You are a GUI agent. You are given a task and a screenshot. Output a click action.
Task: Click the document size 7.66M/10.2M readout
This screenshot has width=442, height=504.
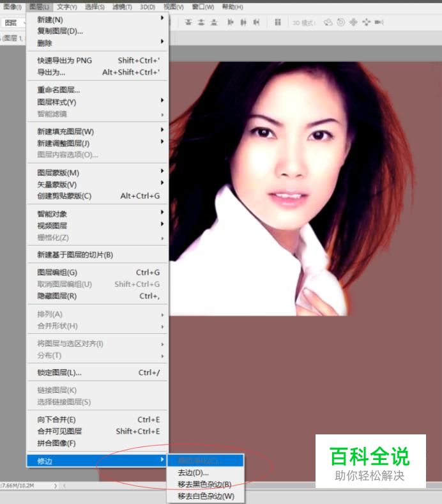(17, 485)
